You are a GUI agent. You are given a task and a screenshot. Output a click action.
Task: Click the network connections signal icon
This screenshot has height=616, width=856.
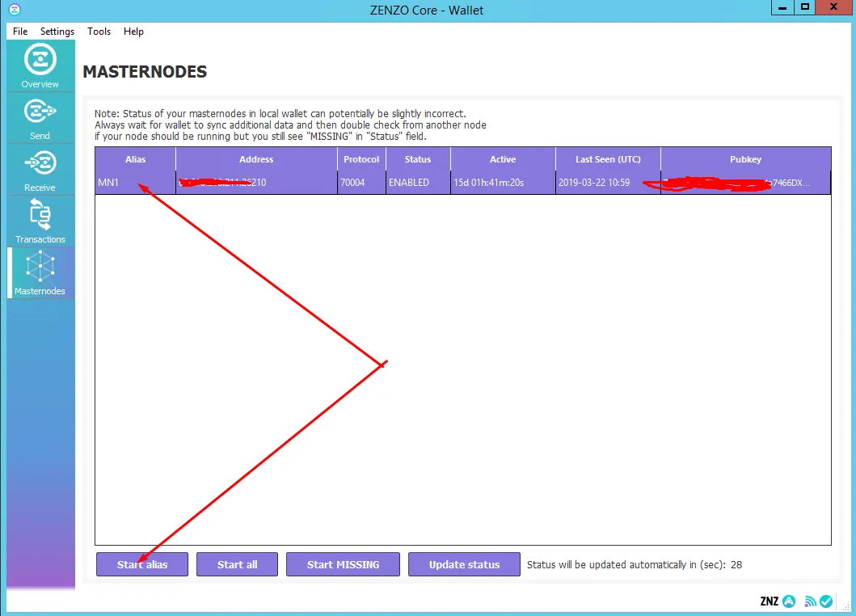point(810,601)
